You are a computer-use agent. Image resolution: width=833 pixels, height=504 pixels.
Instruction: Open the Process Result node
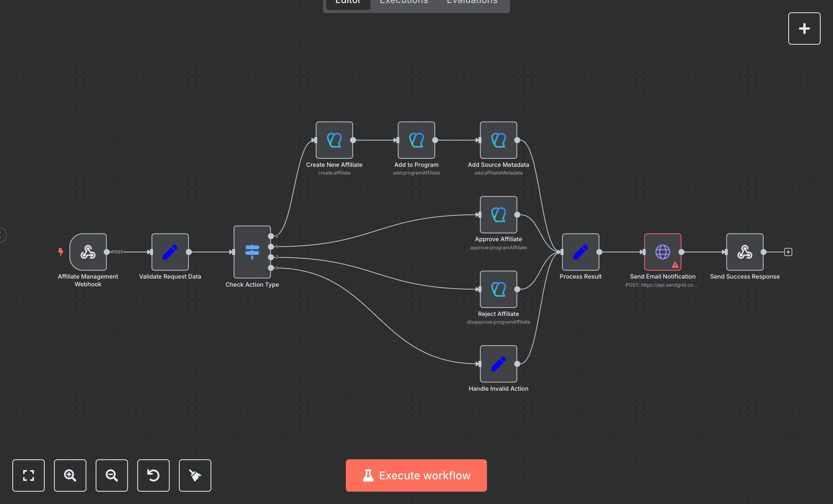coord(580,252)
